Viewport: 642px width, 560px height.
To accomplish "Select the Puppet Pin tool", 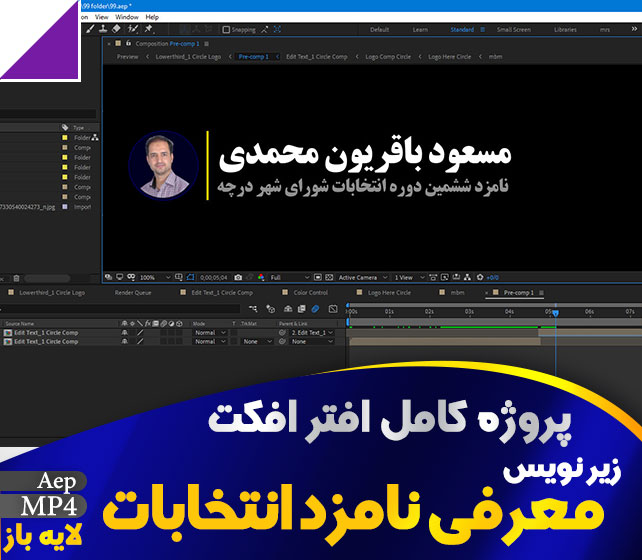I will 148,29.
